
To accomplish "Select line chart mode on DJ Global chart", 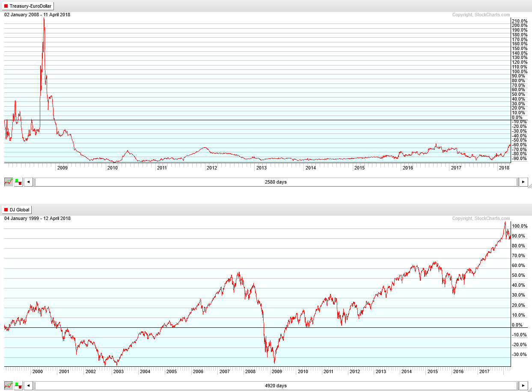I will tap(9, 386).
